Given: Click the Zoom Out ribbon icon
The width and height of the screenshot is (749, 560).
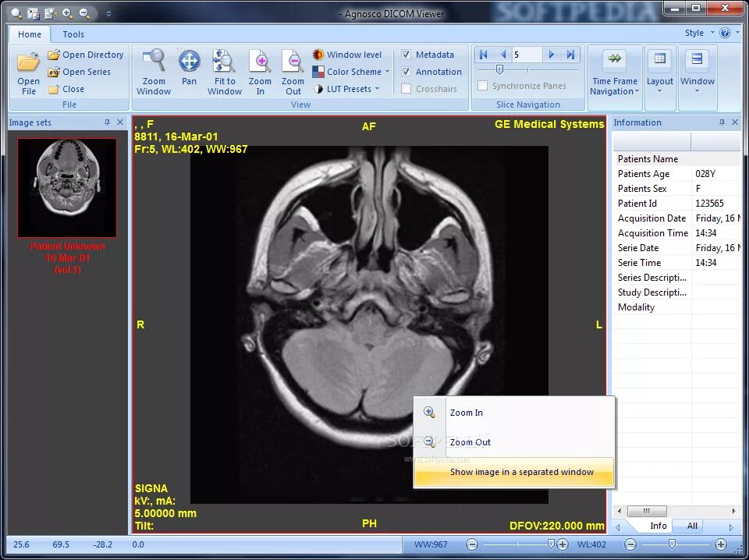Looking at the screenshot, I should 293,61.
